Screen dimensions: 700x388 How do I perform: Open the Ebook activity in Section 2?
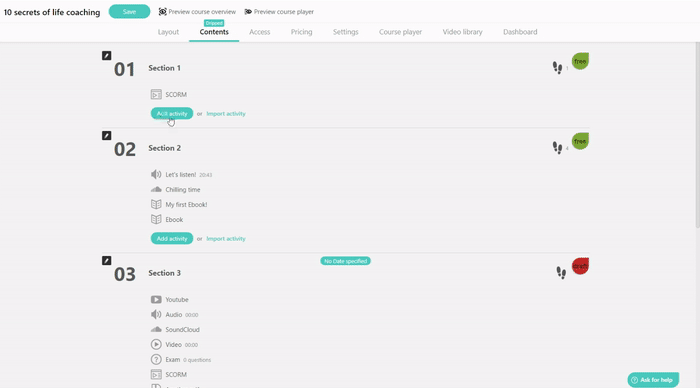[174, 220]
